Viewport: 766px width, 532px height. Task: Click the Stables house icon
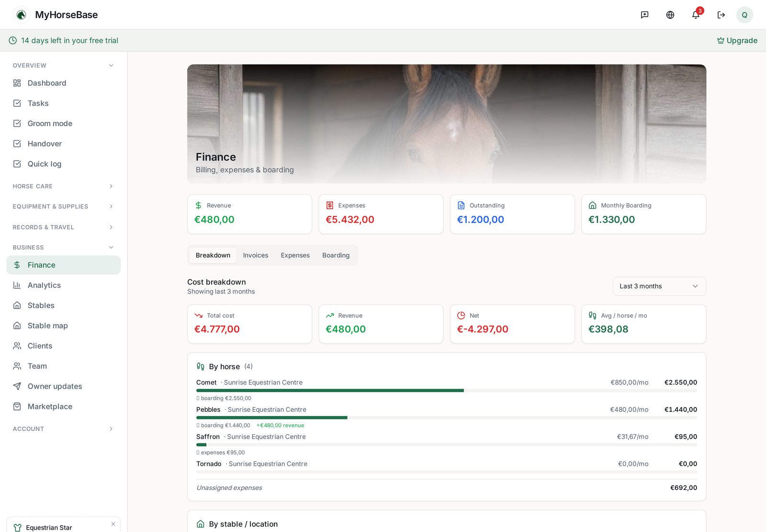point(17,306)
